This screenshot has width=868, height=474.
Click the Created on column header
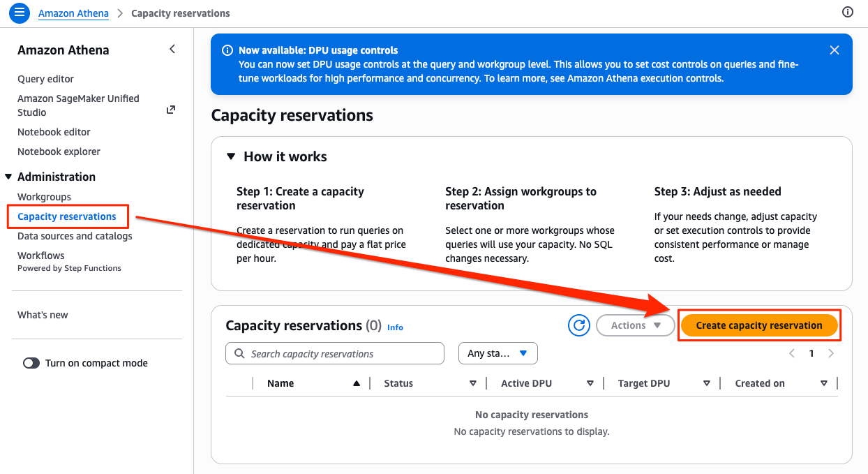coord(760,383)
